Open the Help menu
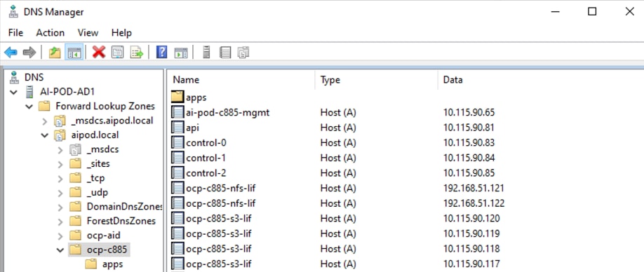This screenshot has height=272, width=644. click(x=121, y=32)
